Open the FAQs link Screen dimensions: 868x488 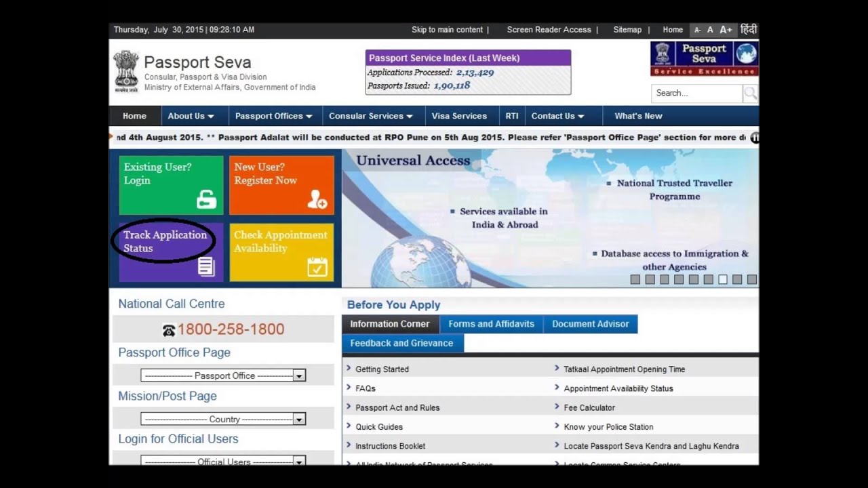[366, 388]
